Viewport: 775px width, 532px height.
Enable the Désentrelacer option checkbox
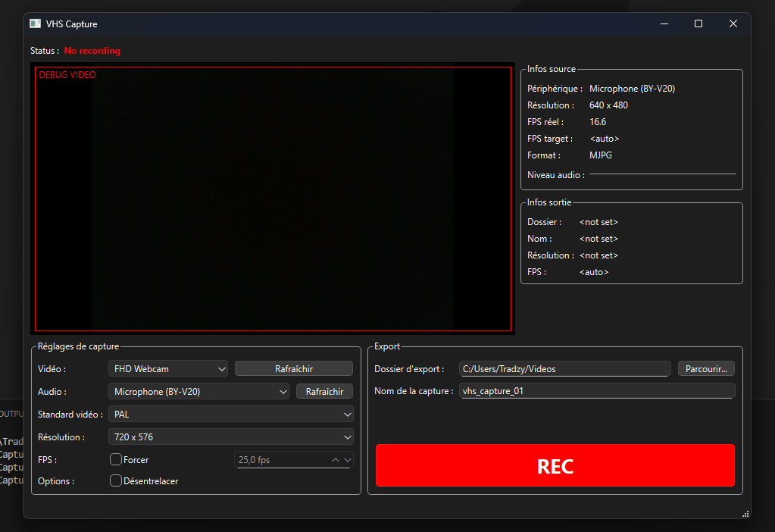point(116,480)
